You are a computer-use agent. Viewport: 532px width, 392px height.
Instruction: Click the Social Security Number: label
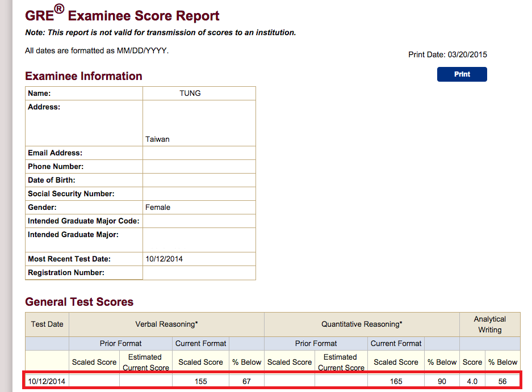(71, 193)
